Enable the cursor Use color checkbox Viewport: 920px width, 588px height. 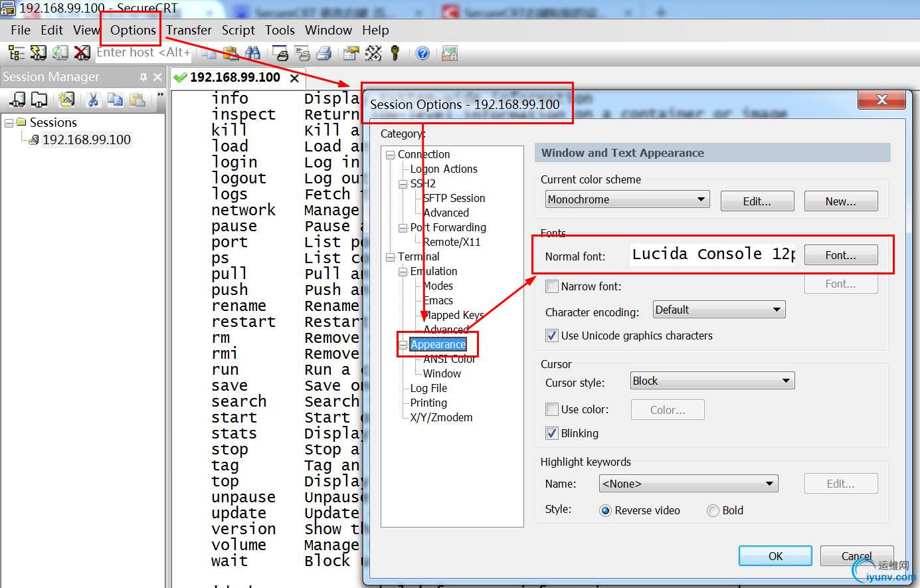tap(552, 409)
